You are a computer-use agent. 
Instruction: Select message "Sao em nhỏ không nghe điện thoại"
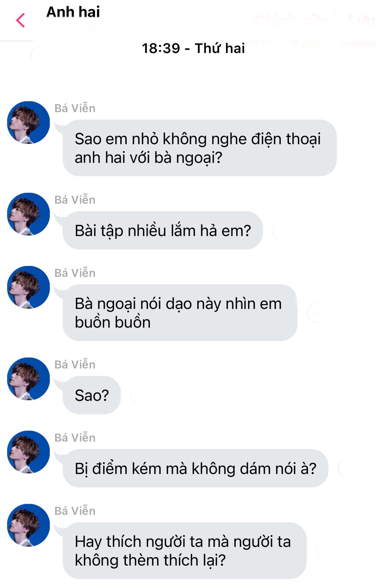(199, 148)
